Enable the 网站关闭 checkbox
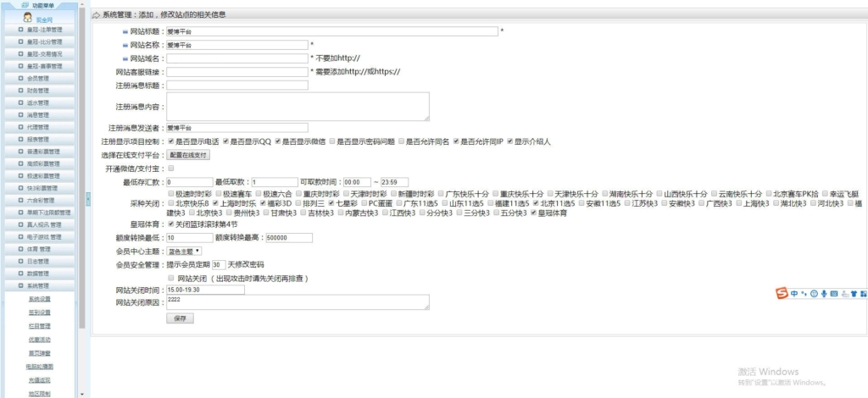The height and width of the screenshot is (398, 868). point(171,278)
